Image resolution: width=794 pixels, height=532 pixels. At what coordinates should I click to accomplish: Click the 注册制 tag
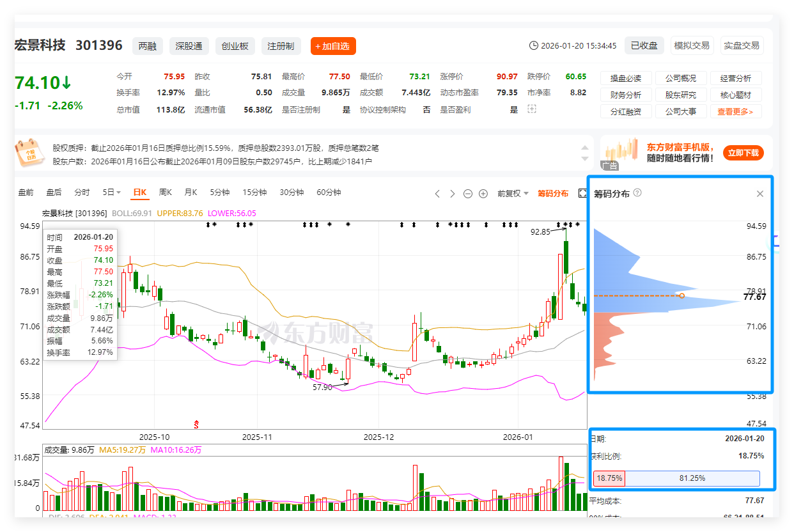[281, 46]
